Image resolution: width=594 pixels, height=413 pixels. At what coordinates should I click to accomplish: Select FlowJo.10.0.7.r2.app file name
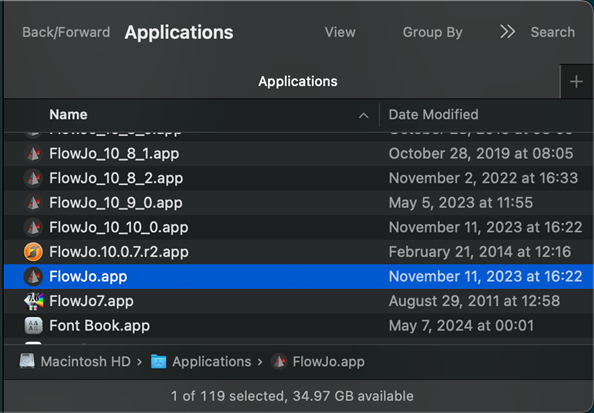(119, 252)
